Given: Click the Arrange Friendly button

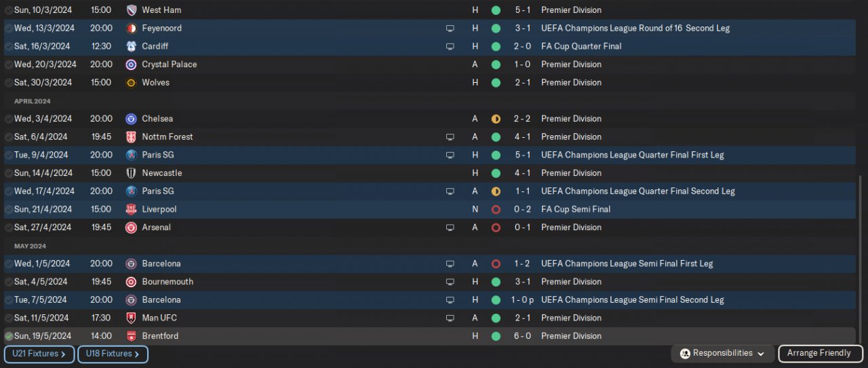Looking at the screenshot, I should [821, 354].
